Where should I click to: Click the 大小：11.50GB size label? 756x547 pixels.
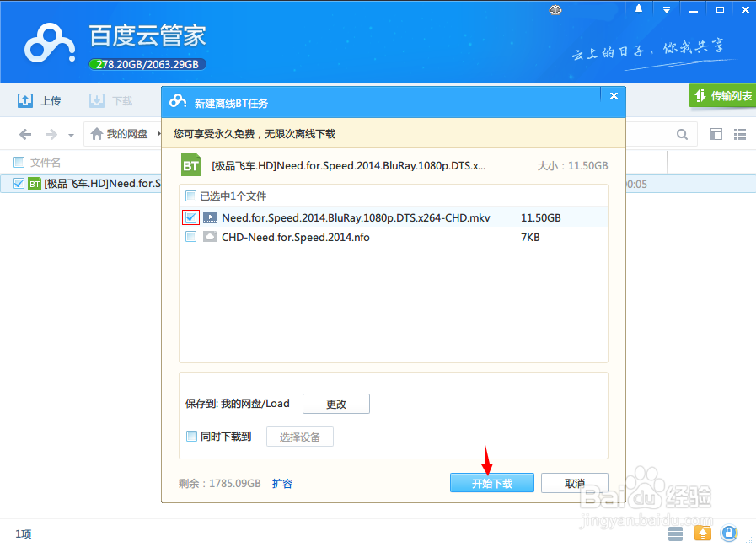tap(572, 166)
